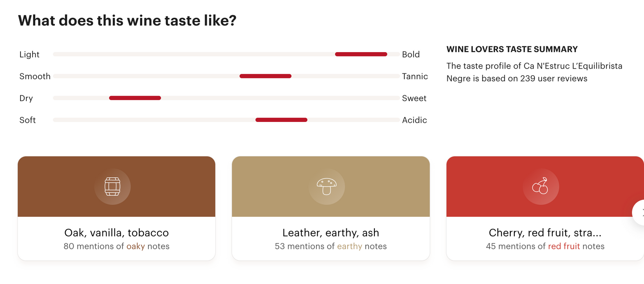Show next taste cards with arrow
644x284 pixels.
pyautogui.click(x=640, y=213)
